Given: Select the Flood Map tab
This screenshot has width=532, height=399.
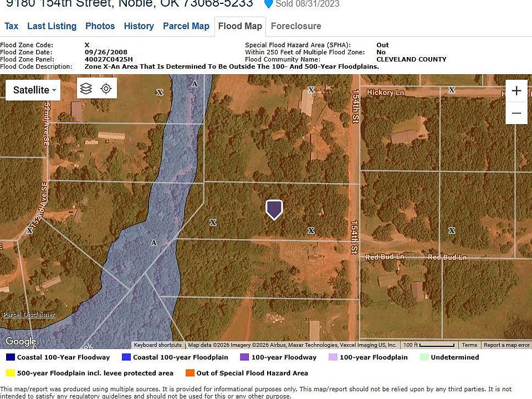Looking at the screenshot, I should click(240, 27).
